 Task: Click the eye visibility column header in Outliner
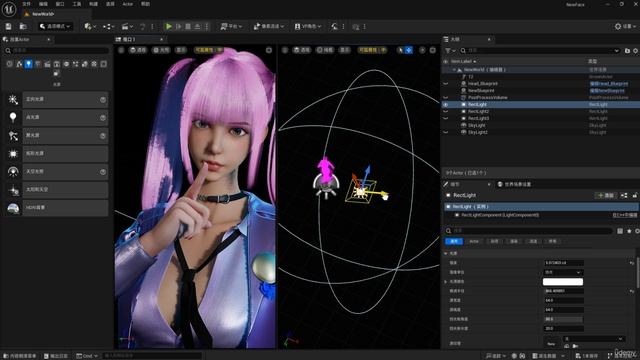click(446, 61)
